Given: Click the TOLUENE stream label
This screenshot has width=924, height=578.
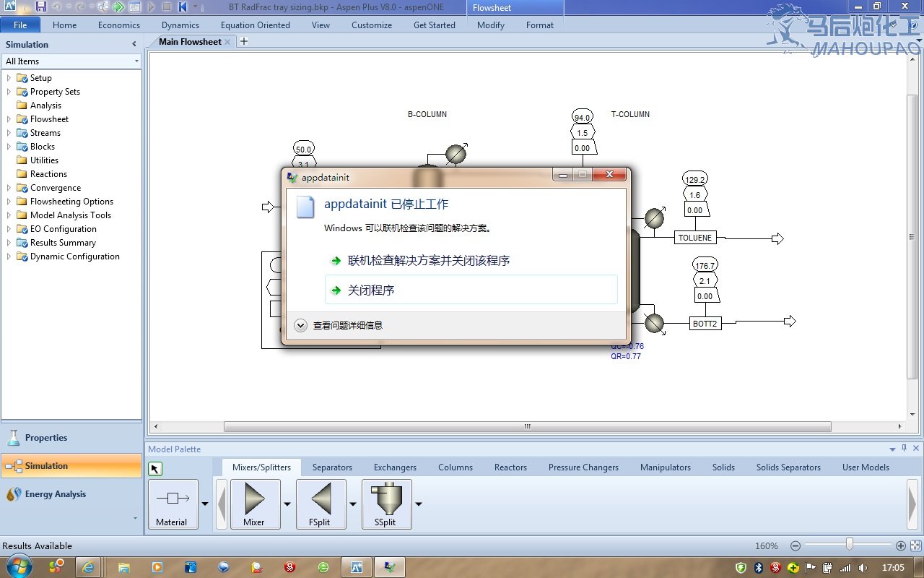Looking at the screenshot, I should click(695, 238).
